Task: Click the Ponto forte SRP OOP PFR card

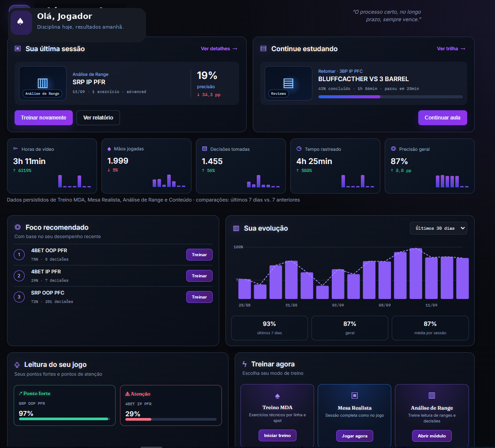Action: [65, 405]
